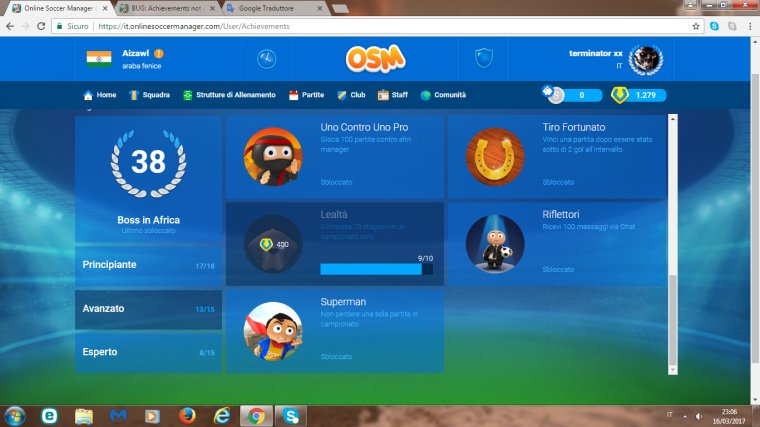
Task: Open terminator xx profile avatar
Action: pyautogui.click(x=646, y=59)
